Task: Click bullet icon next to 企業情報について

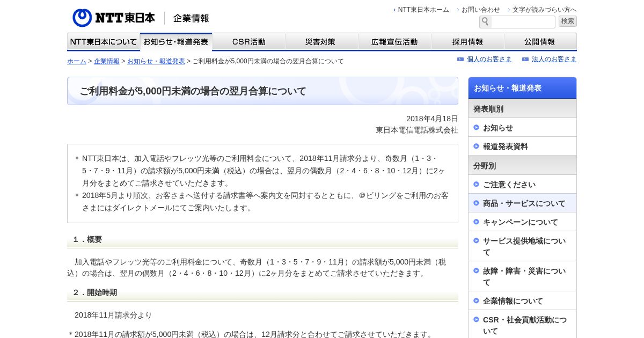Action: 476,300
